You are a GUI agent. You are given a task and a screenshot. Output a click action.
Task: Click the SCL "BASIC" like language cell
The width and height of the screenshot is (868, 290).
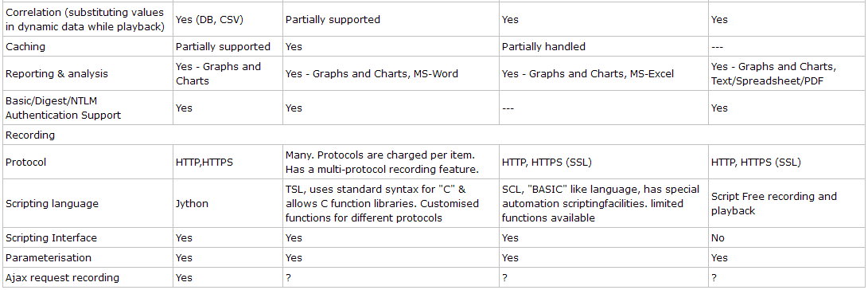[x=601, y=203]
